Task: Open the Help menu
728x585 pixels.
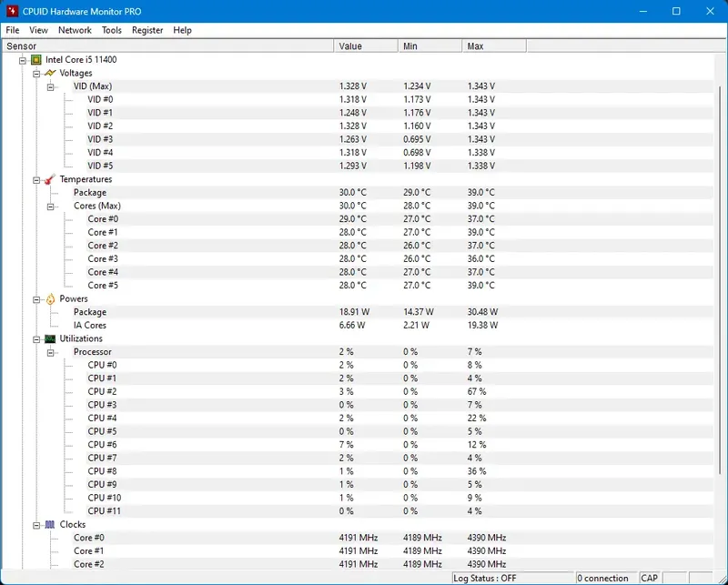Action: [182, 30]
